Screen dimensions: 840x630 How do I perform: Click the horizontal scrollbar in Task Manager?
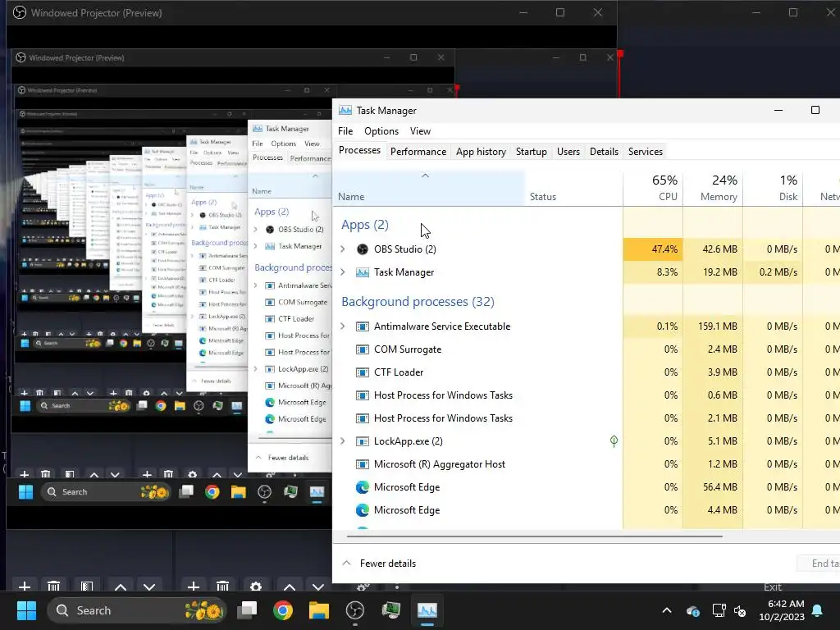tap(535, 536)
